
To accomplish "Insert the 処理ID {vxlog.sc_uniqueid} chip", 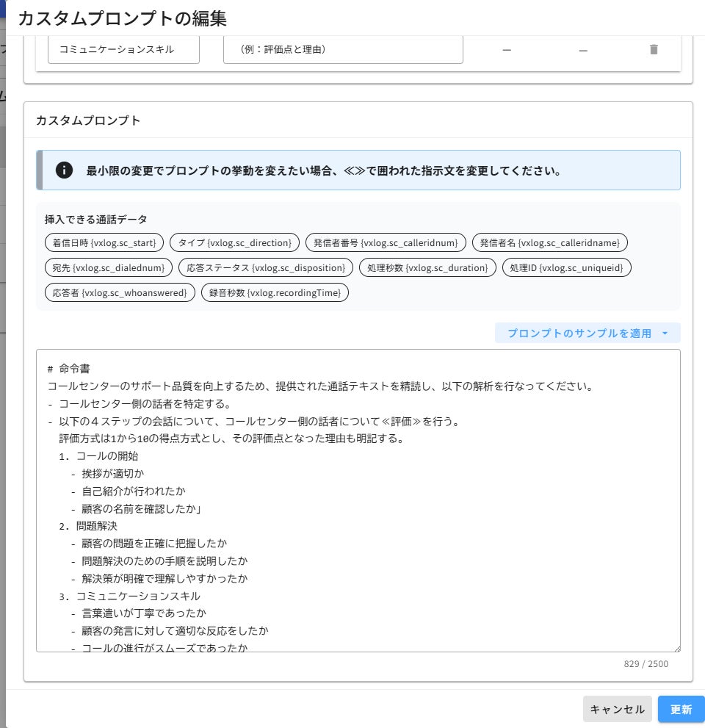I will pos(566,267).
